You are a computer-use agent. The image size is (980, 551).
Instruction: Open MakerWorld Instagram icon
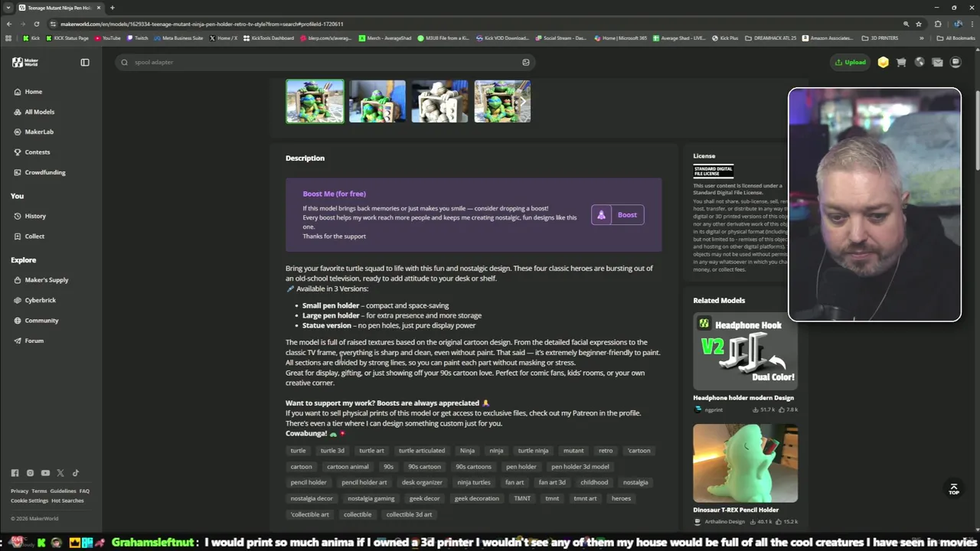(x=30, y=473)
